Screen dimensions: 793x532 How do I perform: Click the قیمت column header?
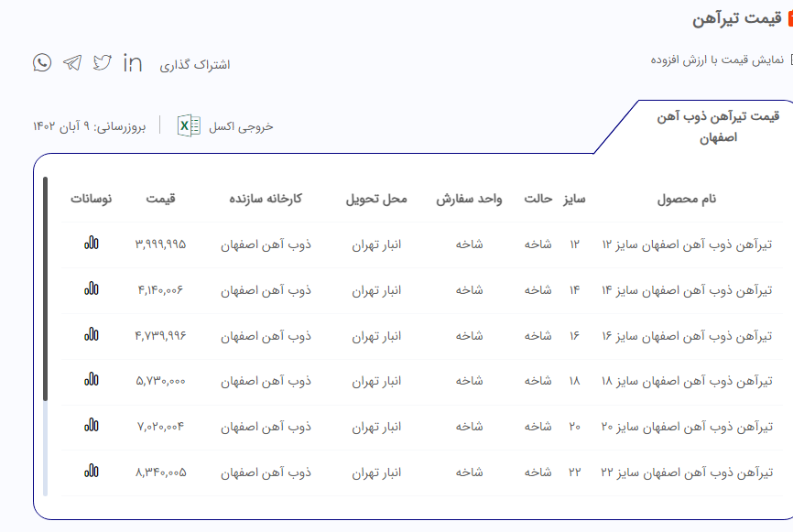(x=161, y=199)
